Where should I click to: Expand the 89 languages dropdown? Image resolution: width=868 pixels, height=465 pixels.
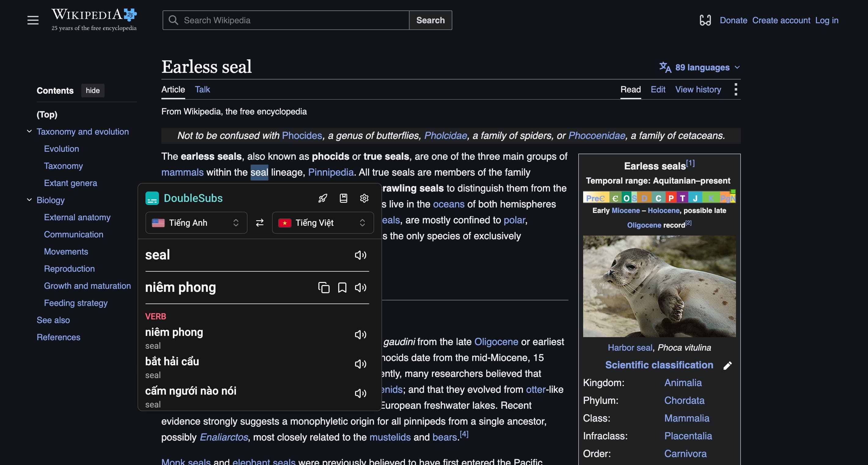(700, 67)
